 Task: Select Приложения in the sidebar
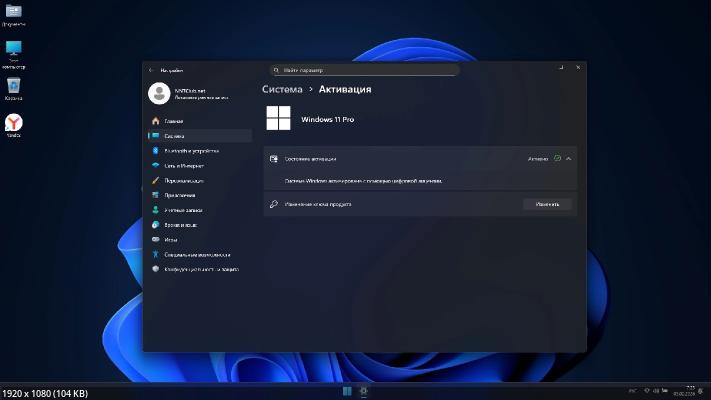[x=180, y=195]
